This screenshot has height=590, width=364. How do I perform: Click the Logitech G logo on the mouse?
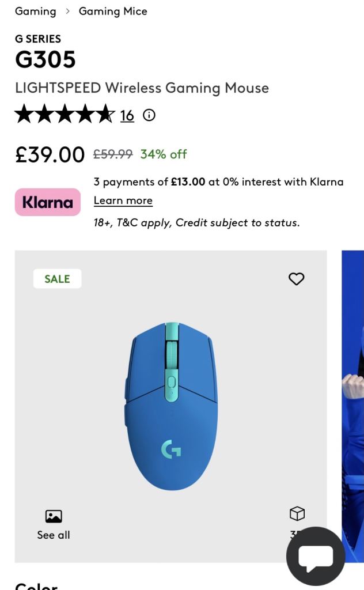click(x=170, y=449)
